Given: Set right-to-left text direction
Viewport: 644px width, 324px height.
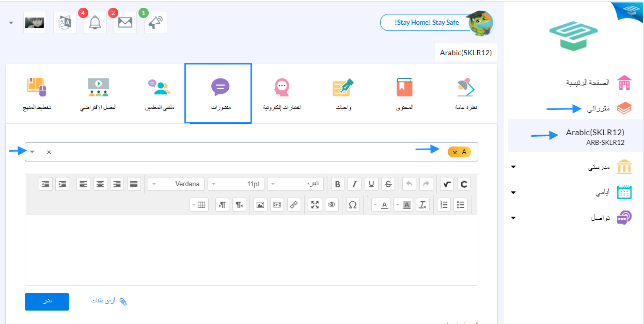Looking at the screenshot, I should 240,205.
